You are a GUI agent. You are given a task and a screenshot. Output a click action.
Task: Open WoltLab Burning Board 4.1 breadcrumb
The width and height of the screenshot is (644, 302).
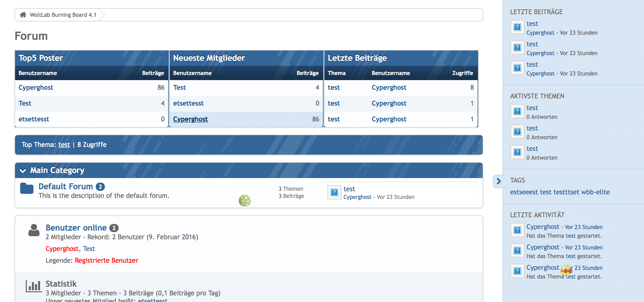(x=63, y=15)
